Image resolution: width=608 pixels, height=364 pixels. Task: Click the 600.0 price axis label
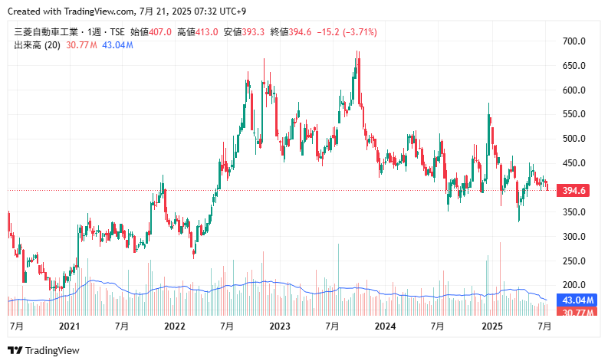coord(573,90)
